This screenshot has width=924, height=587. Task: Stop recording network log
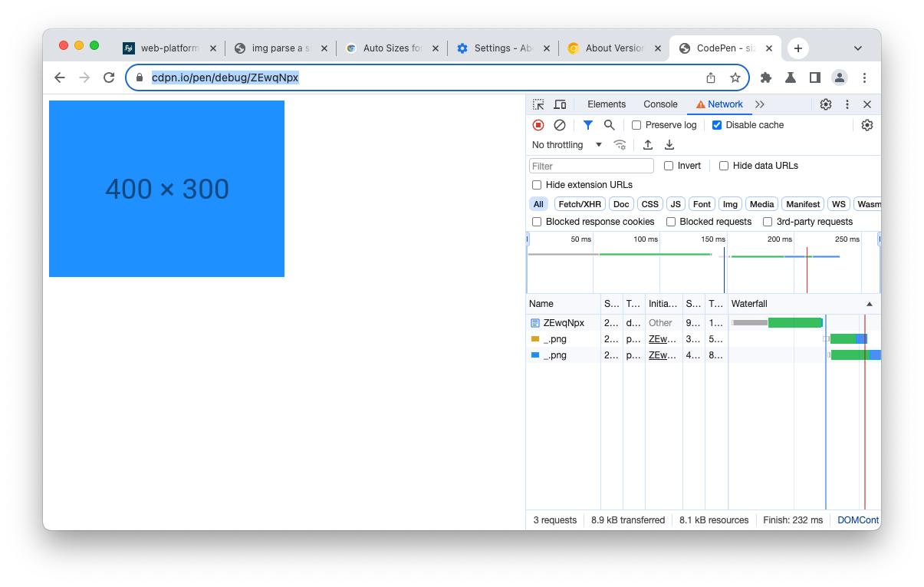(x=538, y=124)
